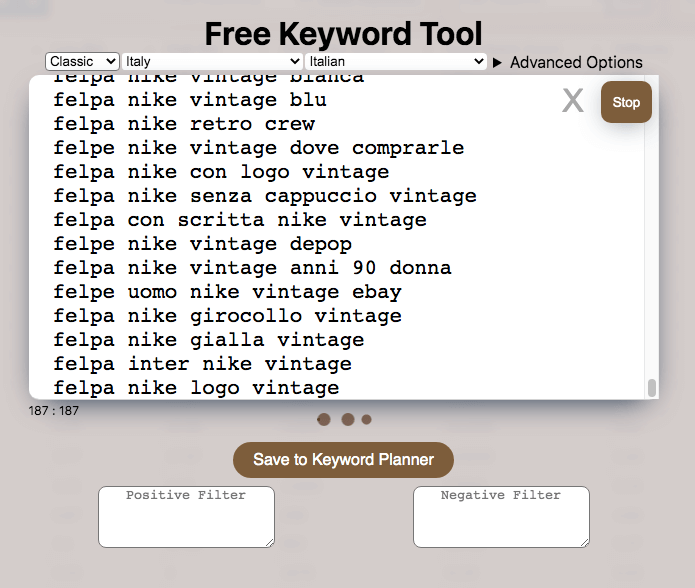Select keyword 'felpa nike retro crew'
Screen dimensions: 695x588
point(184,124)
